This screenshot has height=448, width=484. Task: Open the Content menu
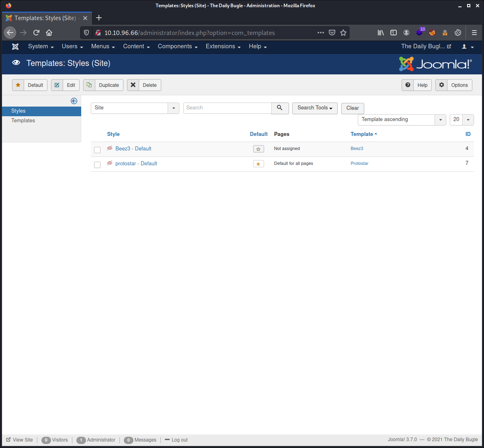pos(136,47)
